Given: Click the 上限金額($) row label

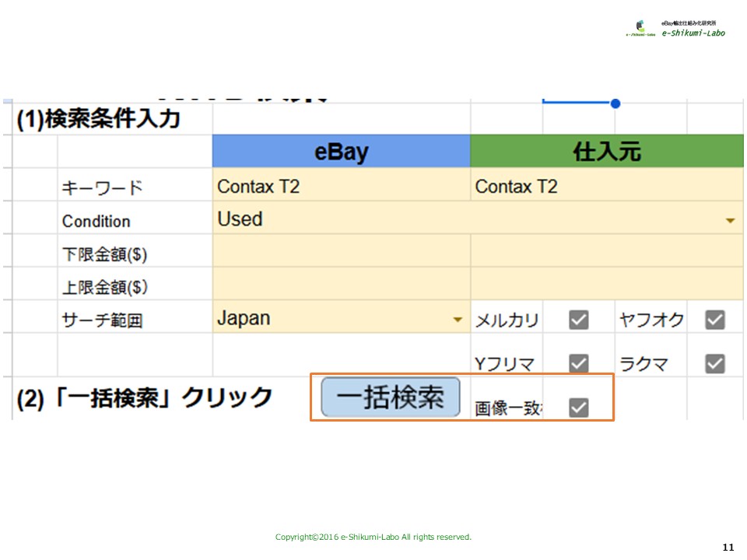Looking at the screenshot, I should (x=105, y=287).
